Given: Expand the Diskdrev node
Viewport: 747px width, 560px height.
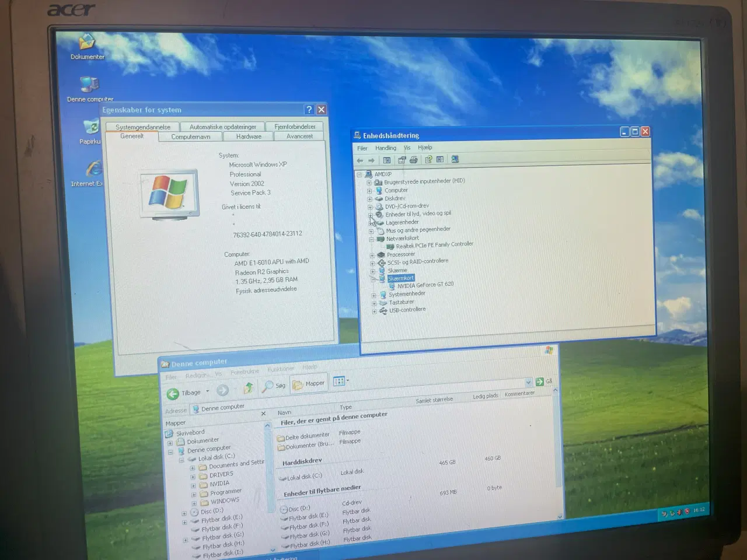Looking at the screenshot, I should 369,199.
